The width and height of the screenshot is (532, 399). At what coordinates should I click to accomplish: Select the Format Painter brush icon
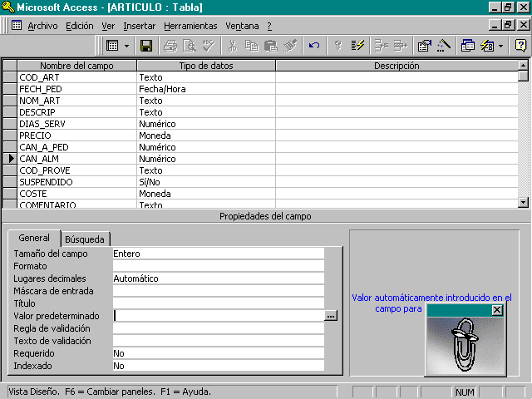pos(290,46)
